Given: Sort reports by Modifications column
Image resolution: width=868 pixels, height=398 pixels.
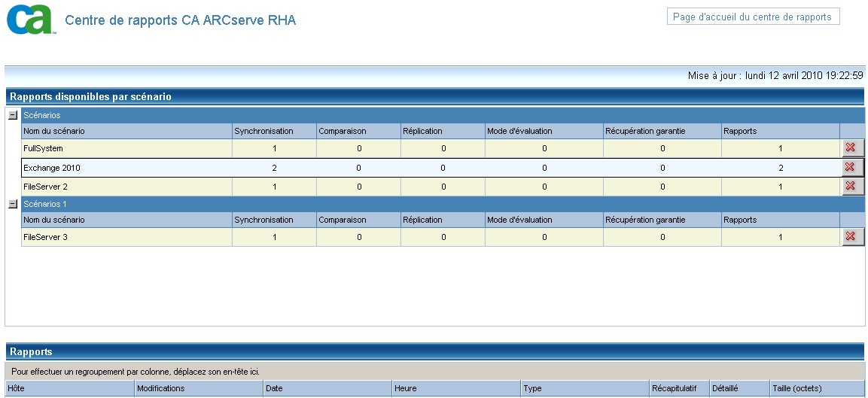Looking at the screenshot, I should click(199, 388).
